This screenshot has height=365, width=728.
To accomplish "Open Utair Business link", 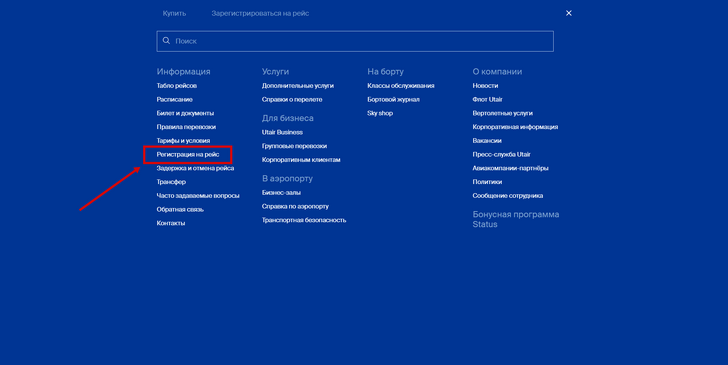I will [x=282, y=132].
